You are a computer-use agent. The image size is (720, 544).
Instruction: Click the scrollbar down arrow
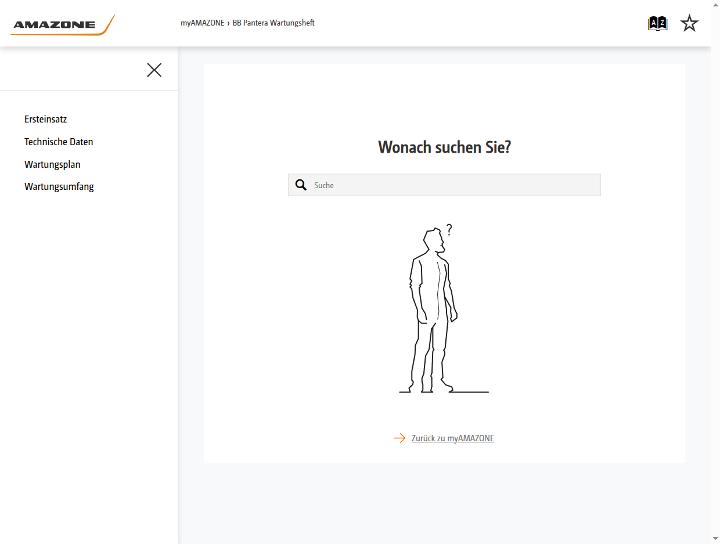(716, 539)
